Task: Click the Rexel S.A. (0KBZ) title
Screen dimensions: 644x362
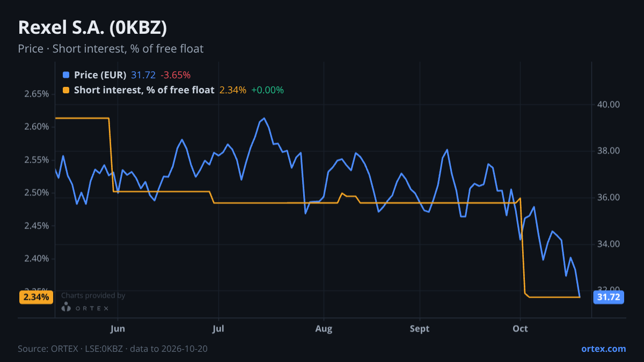Action: point(92,27)
